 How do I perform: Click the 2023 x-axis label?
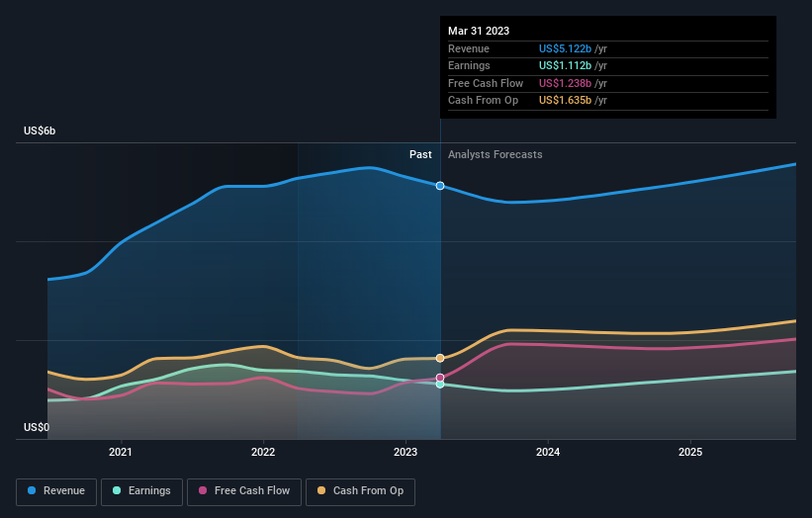(x=406, y=453)
